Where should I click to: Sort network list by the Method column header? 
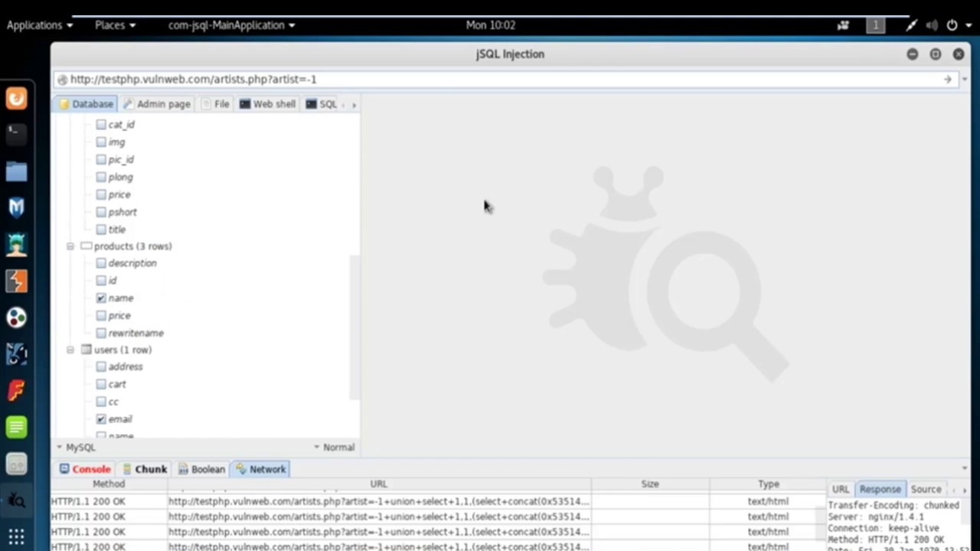coord(109,484)
